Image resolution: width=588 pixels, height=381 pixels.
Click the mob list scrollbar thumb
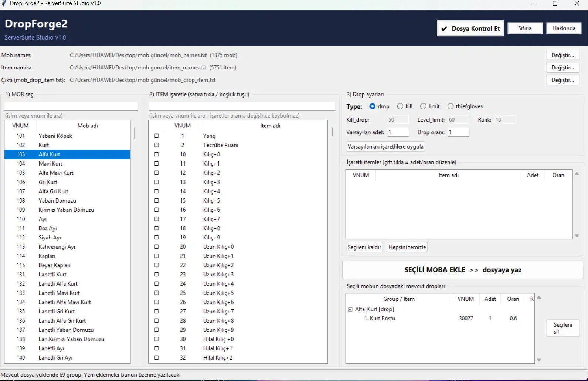[x=135, y=133]
